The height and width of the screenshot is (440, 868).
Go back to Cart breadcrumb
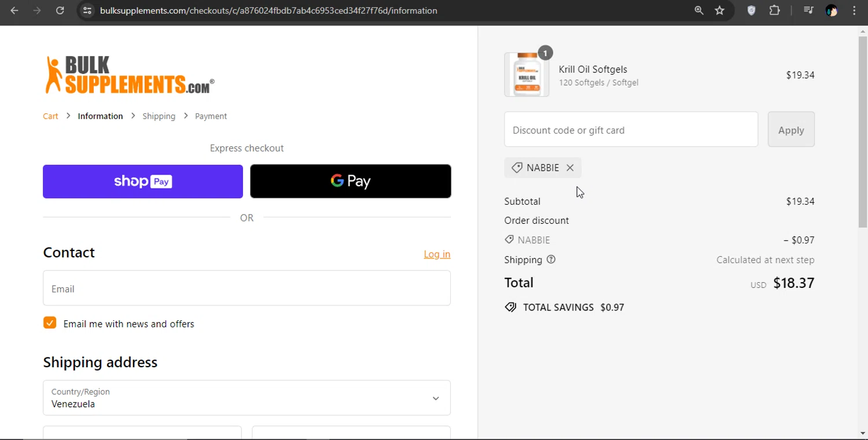(x=50, y=116)
